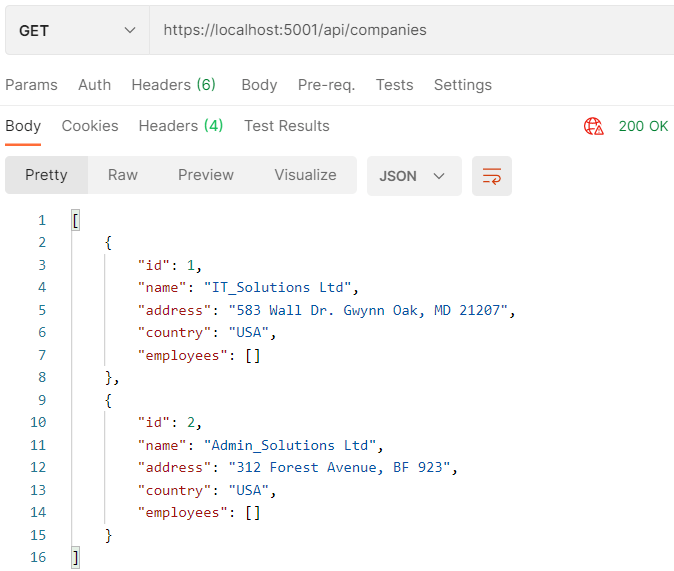The image size is (674, 571).
Task: Click the "employees" key on line 14
Action: (x=182, y=513)
